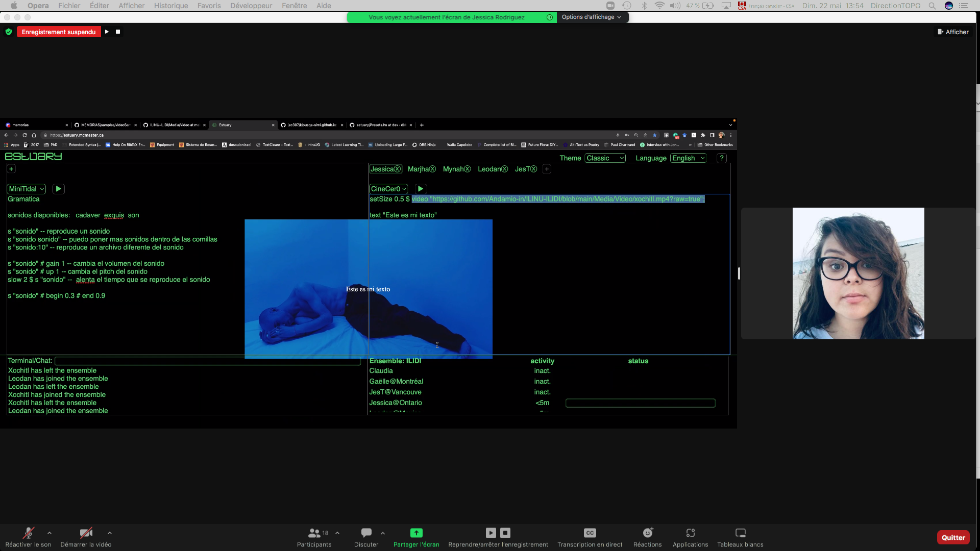Open the Discuter chat icon

(x=366, y=533)
